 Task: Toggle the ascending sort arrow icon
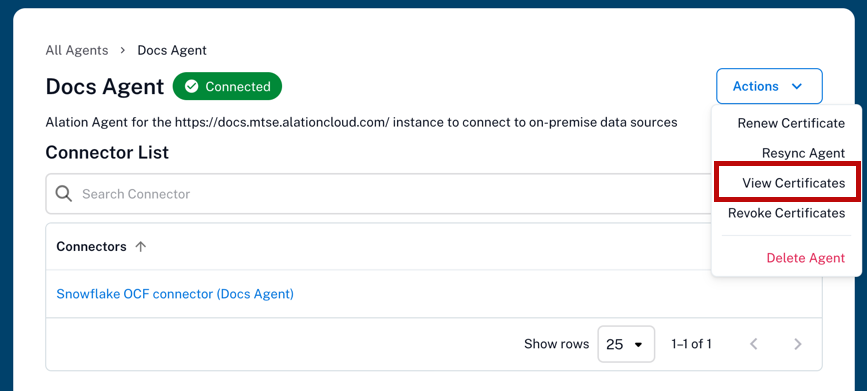tap(141, 247)
